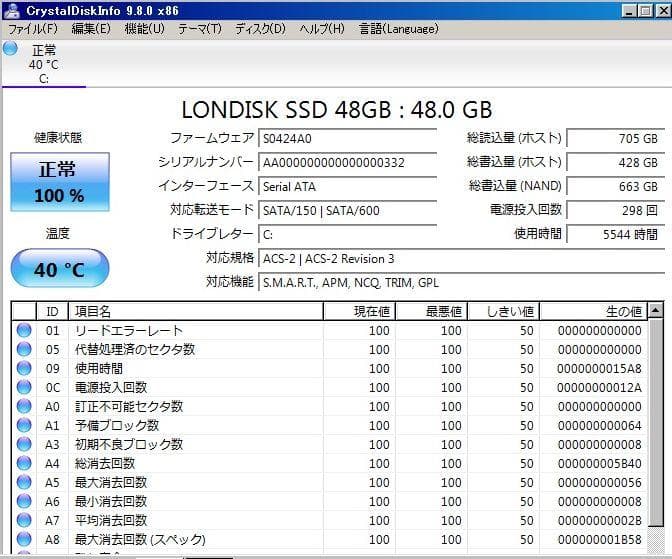Screen dimensions: 672x559
Task: Select the C: drive status circle icon
Action: coord(10,48)
